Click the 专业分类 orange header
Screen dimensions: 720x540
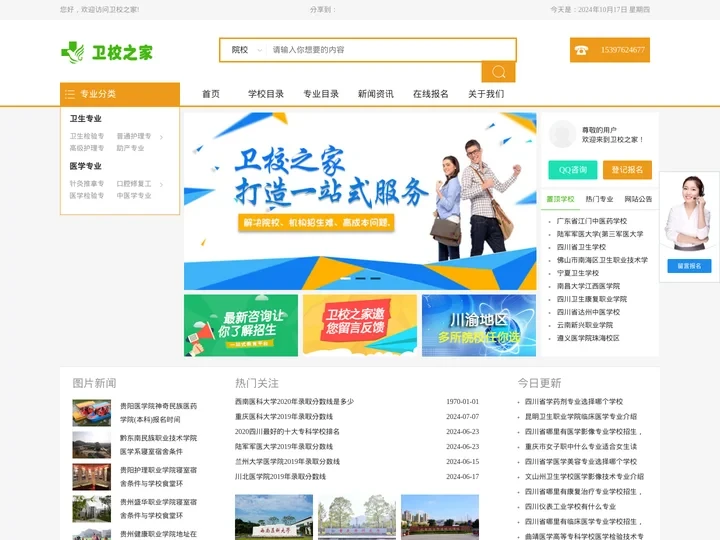(120, 94)
